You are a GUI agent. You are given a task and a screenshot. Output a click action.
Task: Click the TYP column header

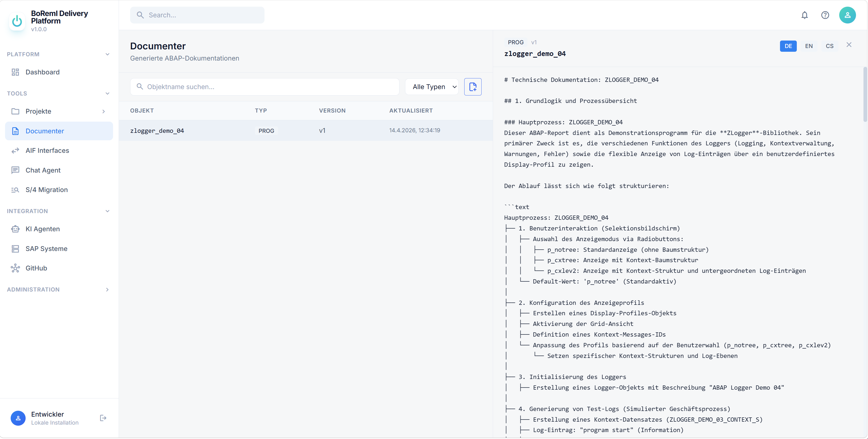coord(261,110)
